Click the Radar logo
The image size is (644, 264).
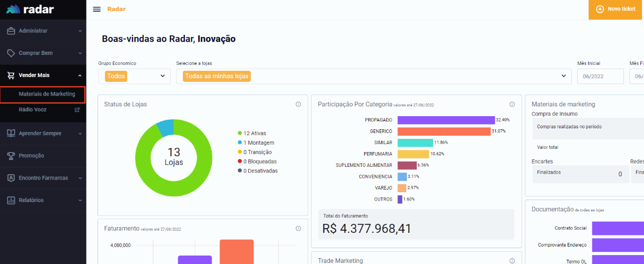tap(30, 10)
